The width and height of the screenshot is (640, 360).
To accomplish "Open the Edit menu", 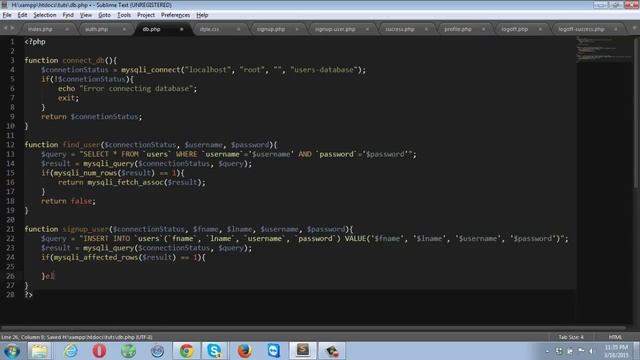I will [x=22, y=15].
